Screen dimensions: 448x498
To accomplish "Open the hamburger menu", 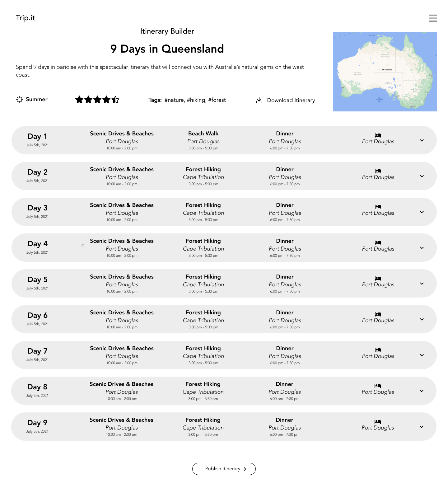I will (x=433, y=18).
